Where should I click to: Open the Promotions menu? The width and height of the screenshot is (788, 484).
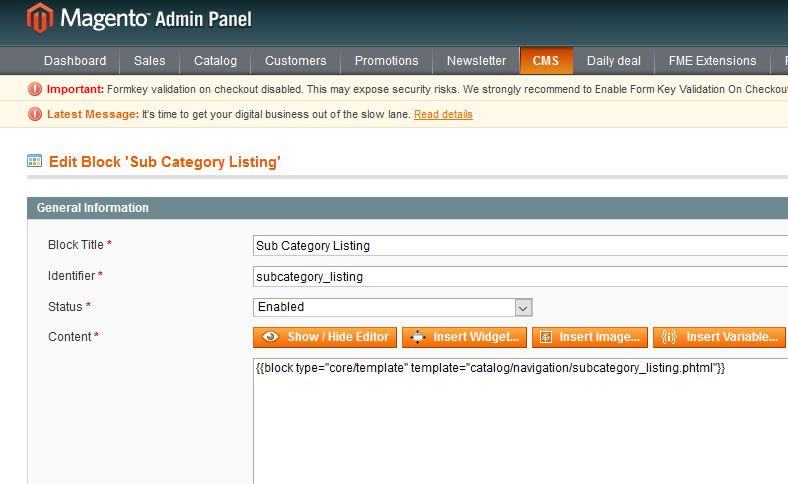[386, 61]
